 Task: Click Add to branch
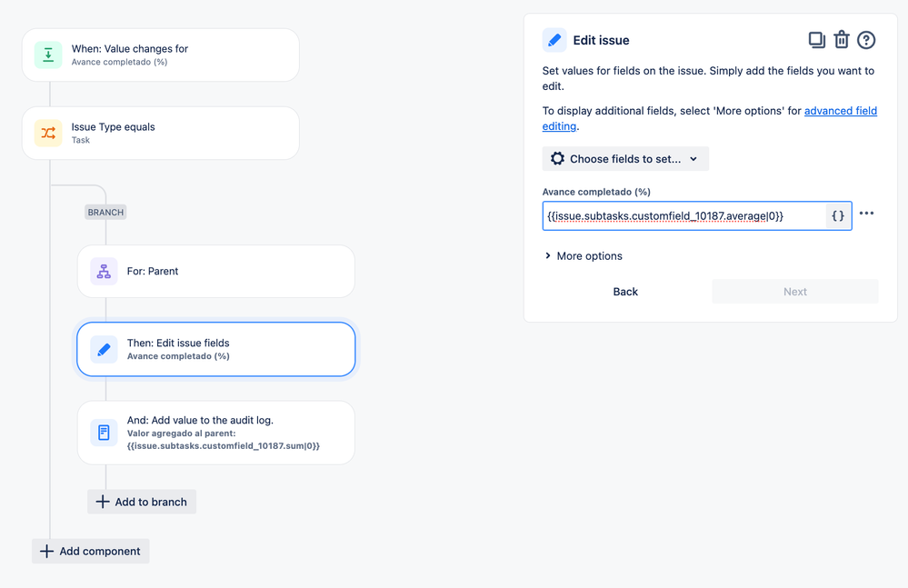tap(142, 502)
